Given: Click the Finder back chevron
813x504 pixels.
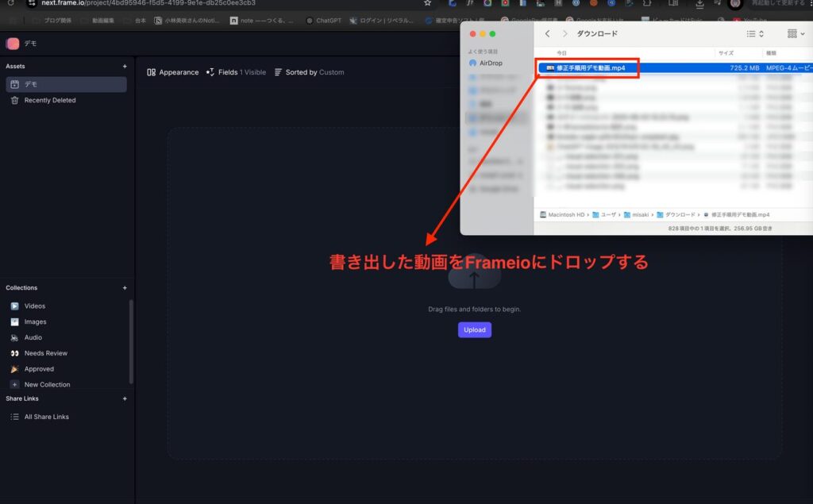Looking at the screenshot, I should coord(548,33).
